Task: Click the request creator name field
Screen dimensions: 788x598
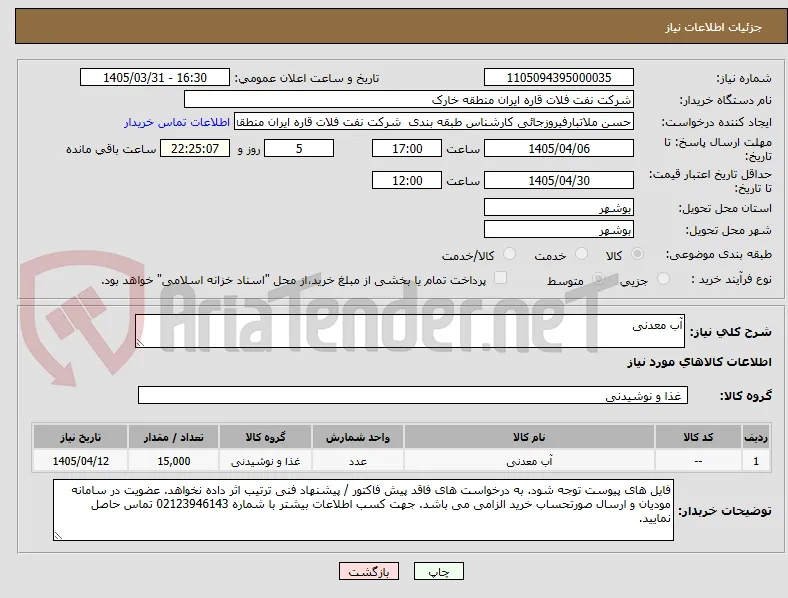Action: 434,122
